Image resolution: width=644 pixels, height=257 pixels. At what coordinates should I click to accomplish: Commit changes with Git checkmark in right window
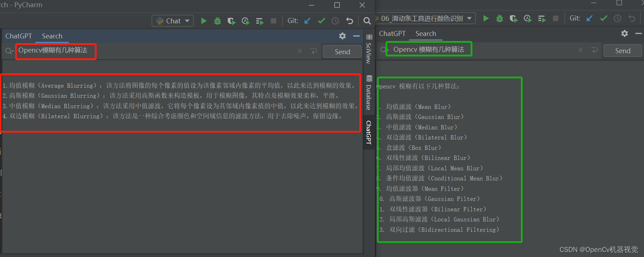tap(604, 18)
